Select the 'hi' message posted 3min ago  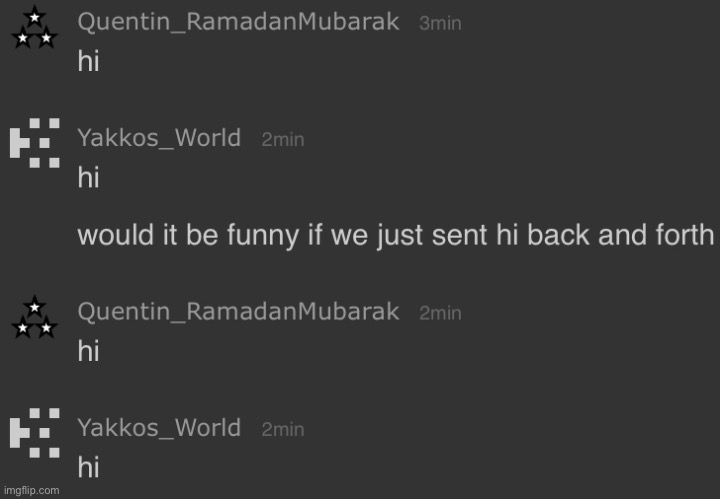88,61
